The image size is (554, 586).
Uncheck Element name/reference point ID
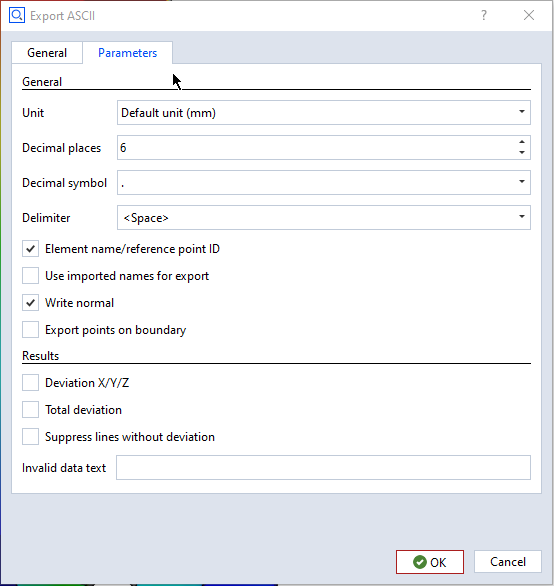click(x=30, y=249)
